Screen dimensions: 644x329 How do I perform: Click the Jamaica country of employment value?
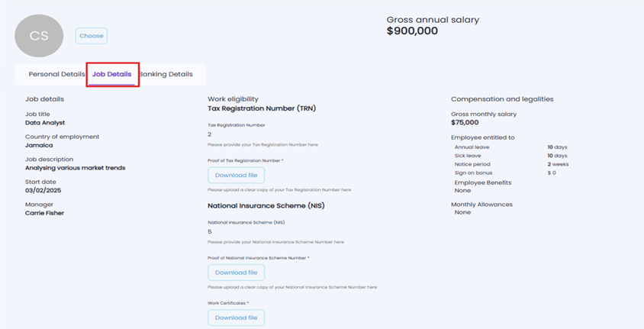(39, 145)
